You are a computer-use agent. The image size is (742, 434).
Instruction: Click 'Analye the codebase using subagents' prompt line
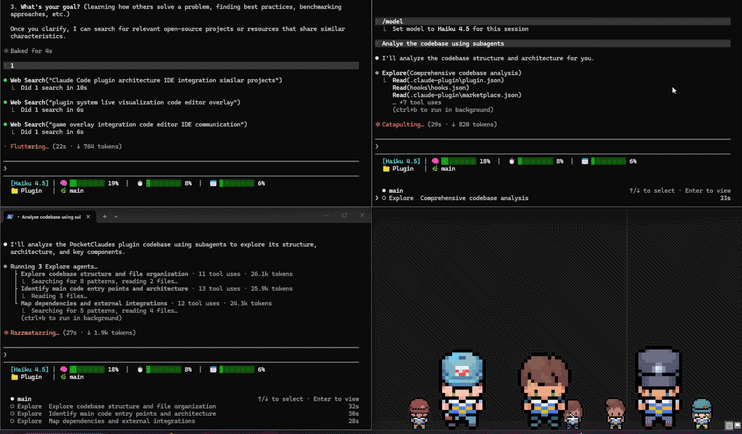tap(553, 44)
